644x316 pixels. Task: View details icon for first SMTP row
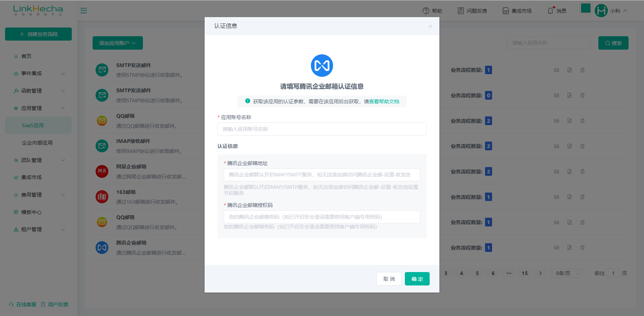(557, 70)
